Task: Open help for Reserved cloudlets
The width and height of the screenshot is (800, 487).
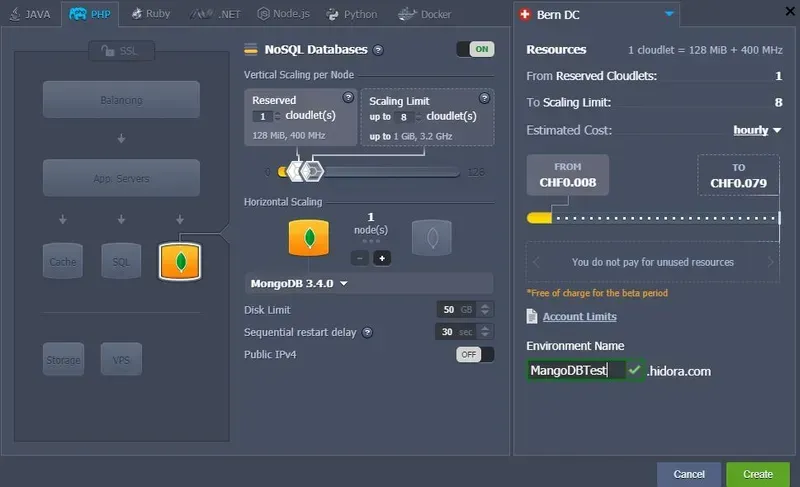Action: pyautogui.click(x=348, y=97)
